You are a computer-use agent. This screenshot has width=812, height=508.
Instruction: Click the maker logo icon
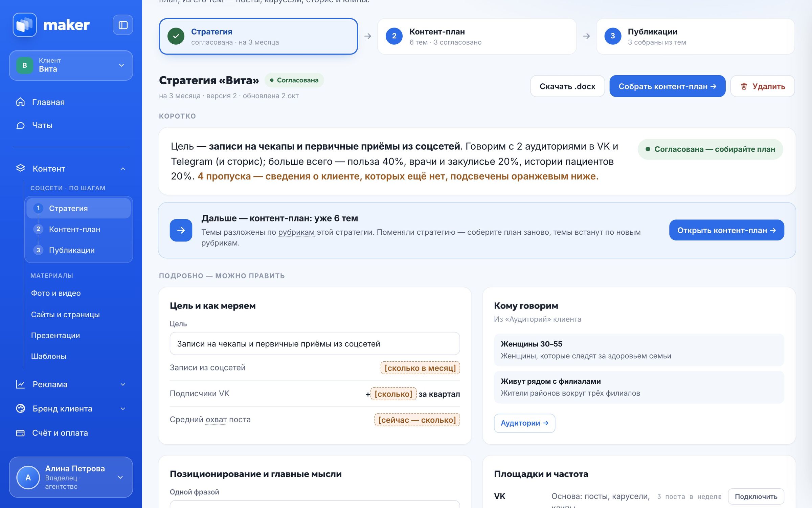click(x=25, y=25)
